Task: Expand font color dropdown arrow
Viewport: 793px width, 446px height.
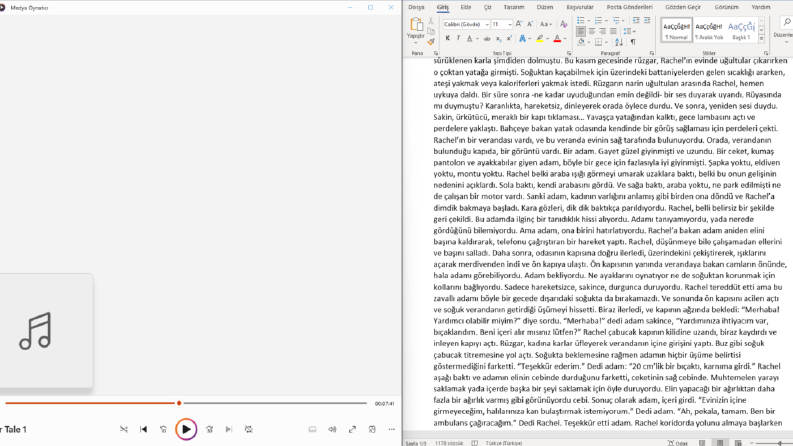Action: tap(565, 38)
